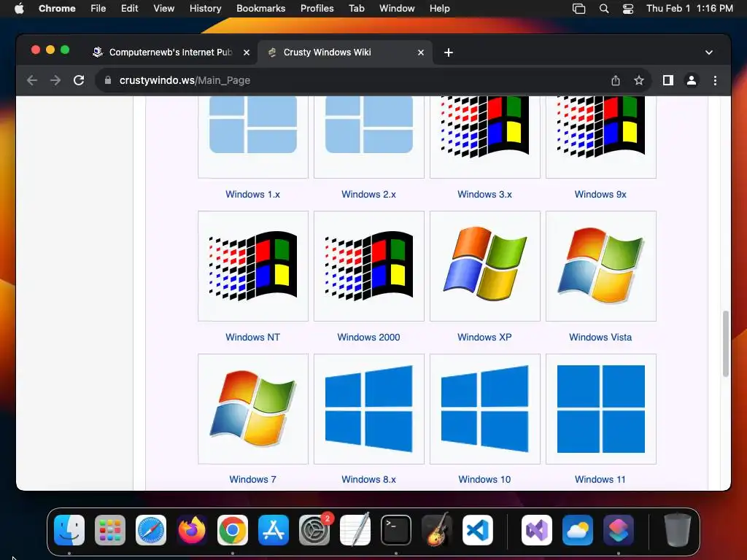Select the Windows 10 logo thumbnail
The width and height of the screenshot is (747, 560).
pyautogui.click(x=485, y=409)
